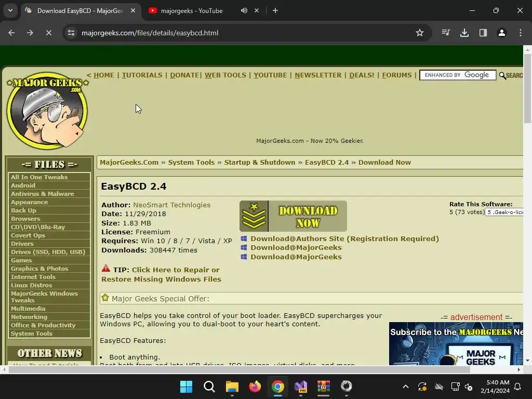Viewport: 532px width, 399px height.
Task: Click the address bar URL
Action: (x=150, y=33)
